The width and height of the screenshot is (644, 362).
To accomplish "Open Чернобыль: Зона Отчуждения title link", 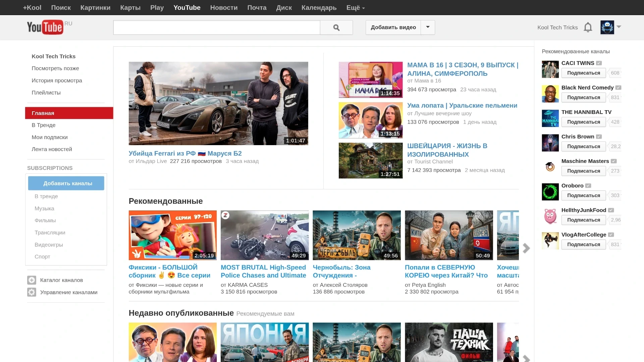I will coord(341,271).
